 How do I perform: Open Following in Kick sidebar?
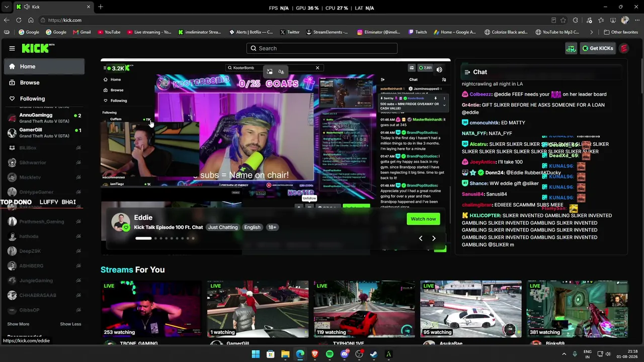44,99
